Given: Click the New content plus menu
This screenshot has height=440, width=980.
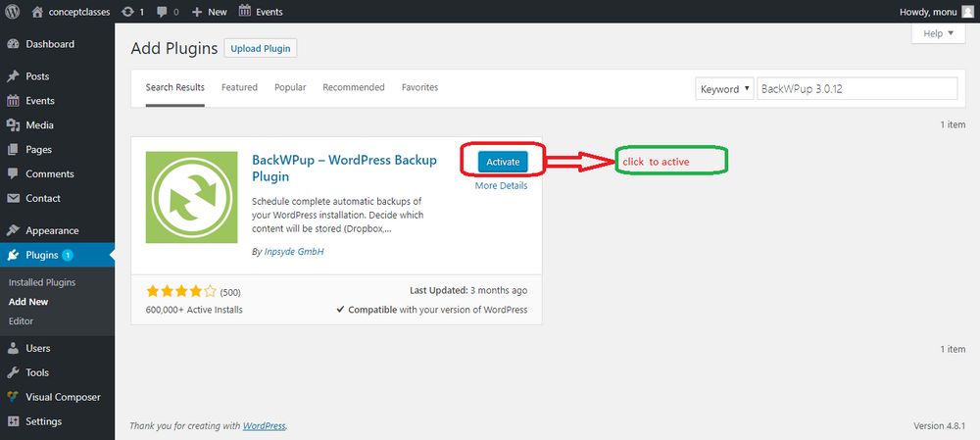Looking at the screenshot, I should 210,11.
